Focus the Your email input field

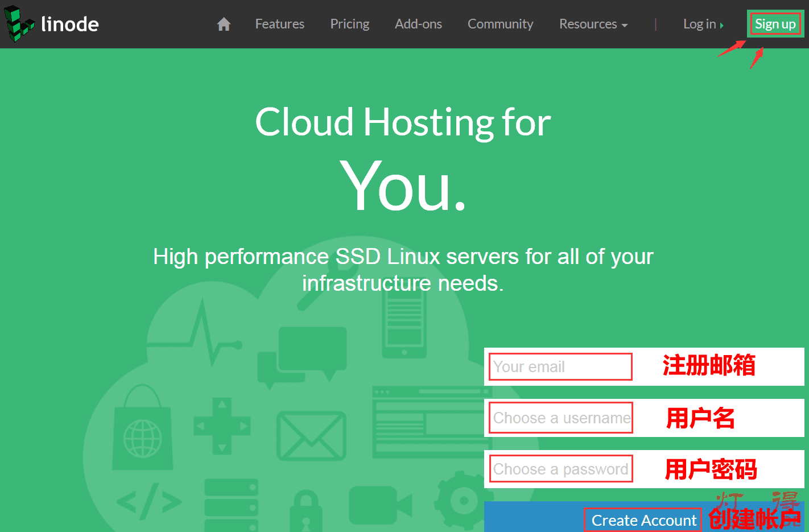point(560,367)
